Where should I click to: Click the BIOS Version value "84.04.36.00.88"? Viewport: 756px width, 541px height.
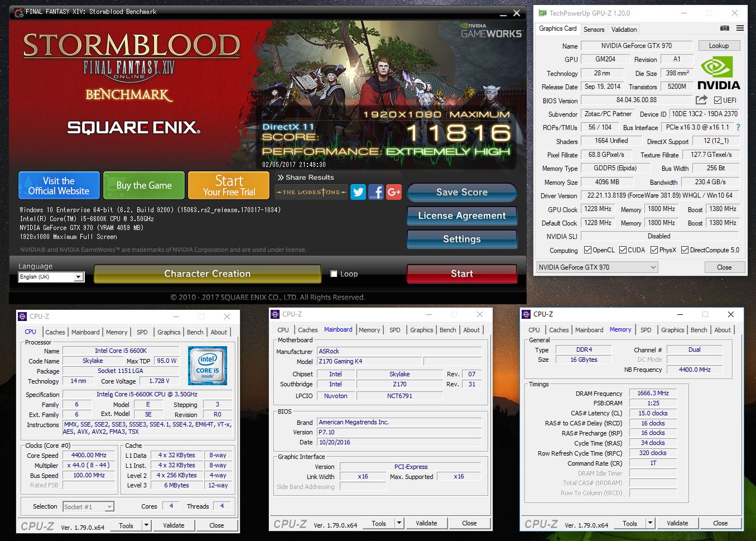click(x=636, y=100)
